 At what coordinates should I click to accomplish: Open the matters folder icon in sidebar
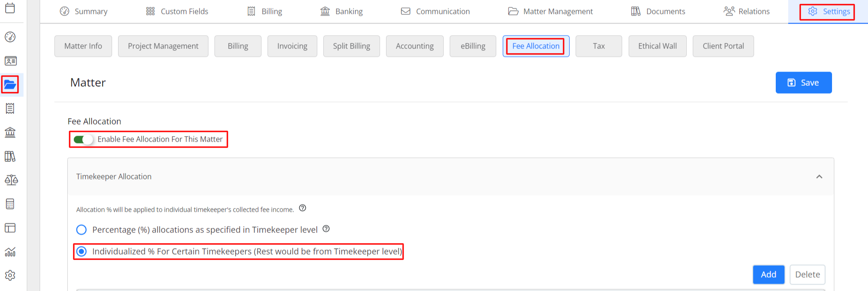pos(10,84)
